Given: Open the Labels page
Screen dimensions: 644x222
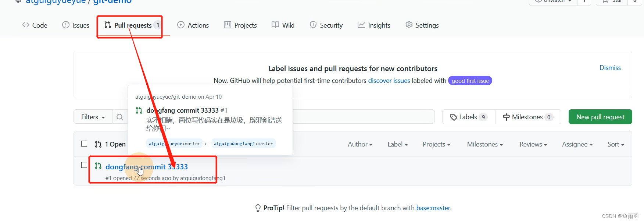Looking at the screenshot, I should (x=469, y=117).
